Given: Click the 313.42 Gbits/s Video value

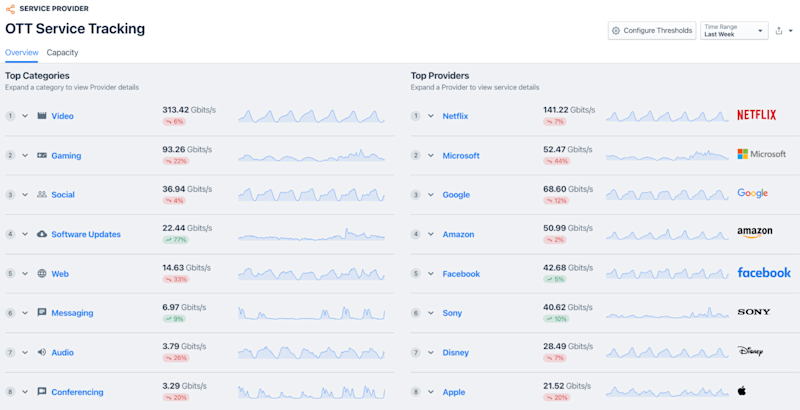Looking at the screenshot, I should click(x=189, y=110).
